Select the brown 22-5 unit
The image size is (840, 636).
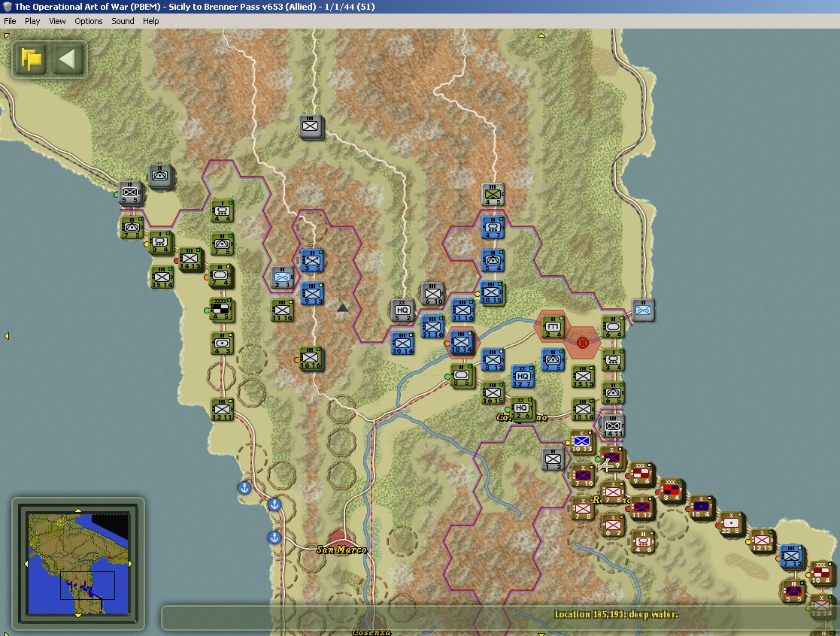[x=731, y=523]
